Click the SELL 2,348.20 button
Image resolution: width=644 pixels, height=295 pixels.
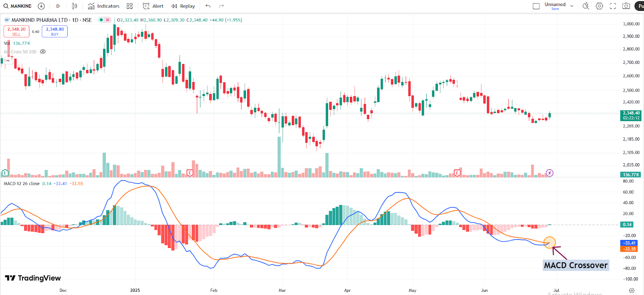pyautogui.click(x=17, y=31)
